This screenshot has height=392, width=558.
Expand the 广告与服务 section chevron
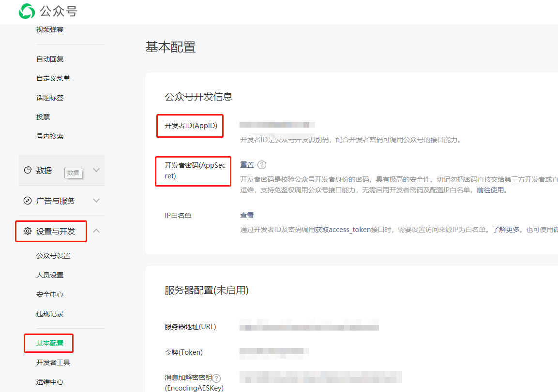click(96, 201)
